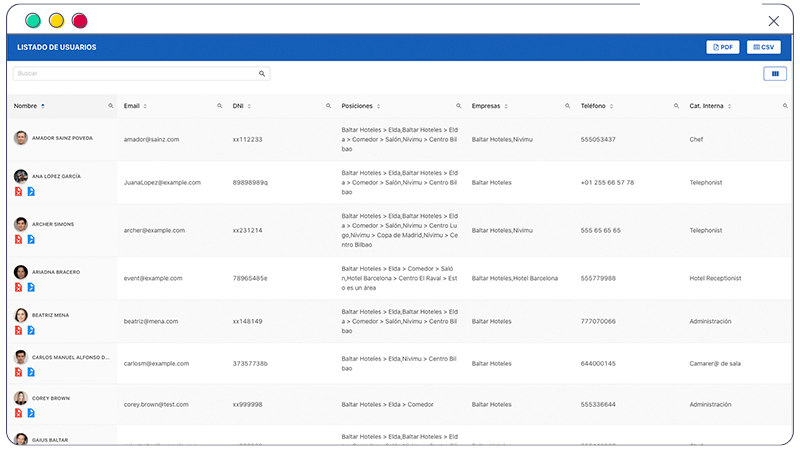Select email amador@sainz.com
Image resolution: width=800 pixels, height=450 pixels.
tap(152, 139)
